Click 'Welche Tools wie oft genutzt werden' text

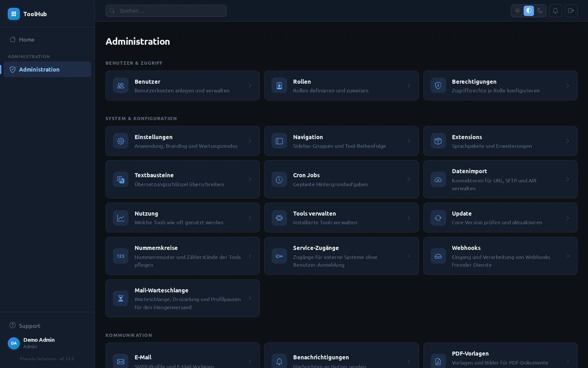pyautogui.click(x=179, y=222)
